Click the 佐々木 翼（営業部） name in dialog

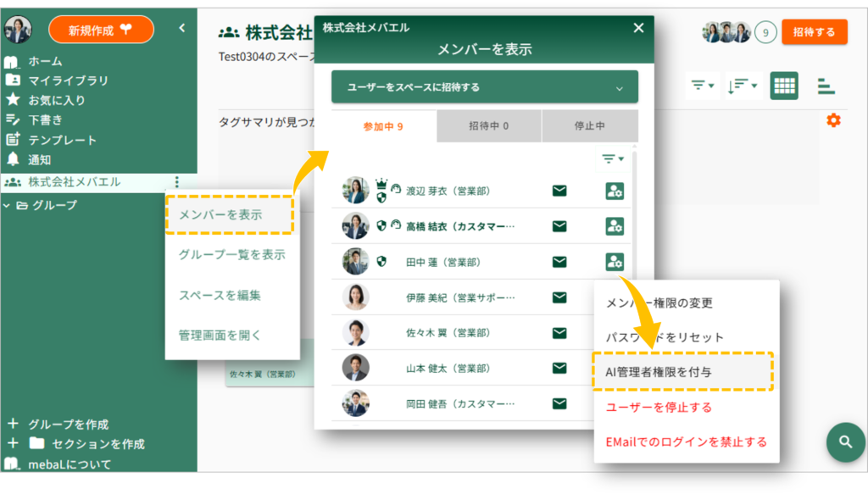[448, 332]
